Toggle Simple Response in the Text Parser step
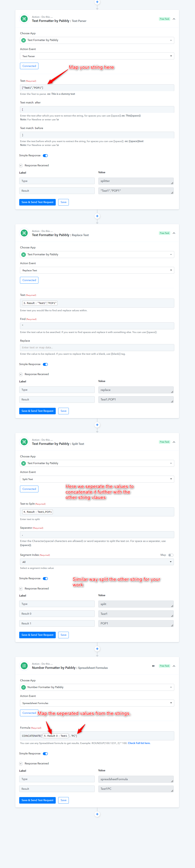 pyautogui.click(x=46, y=156)
